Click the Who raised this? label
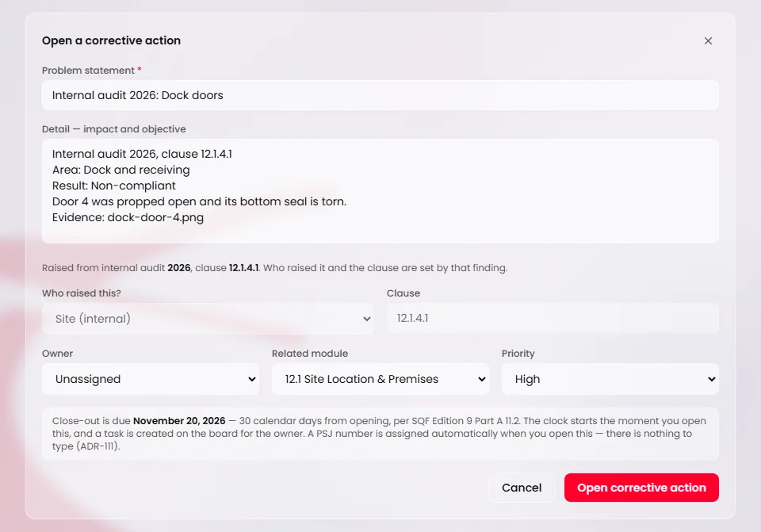Screen dimensions: 761x532 pos(81,293)
